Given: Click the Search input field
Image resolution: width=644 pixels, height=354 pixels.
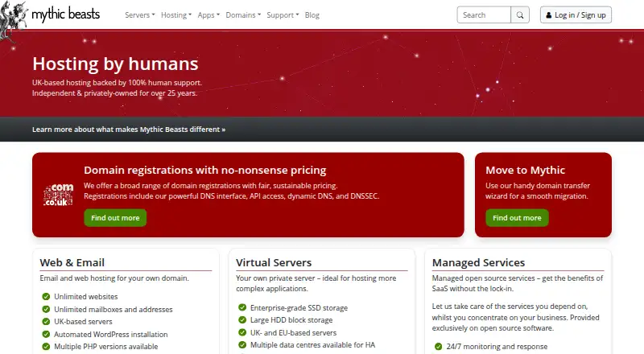Looking at the screenshot, I should [x=484, y=15].
